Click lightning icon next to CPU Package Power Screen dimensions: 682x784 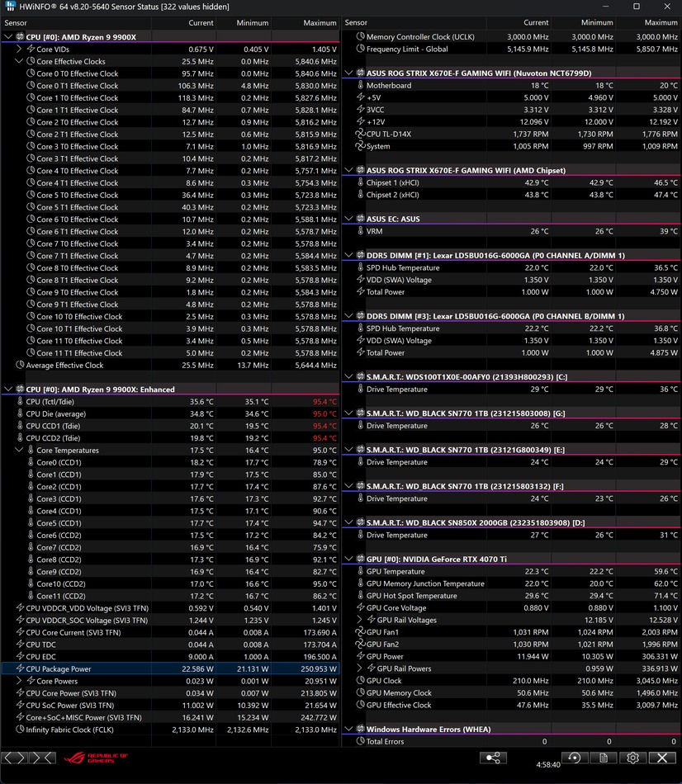(x=20, y=668)
